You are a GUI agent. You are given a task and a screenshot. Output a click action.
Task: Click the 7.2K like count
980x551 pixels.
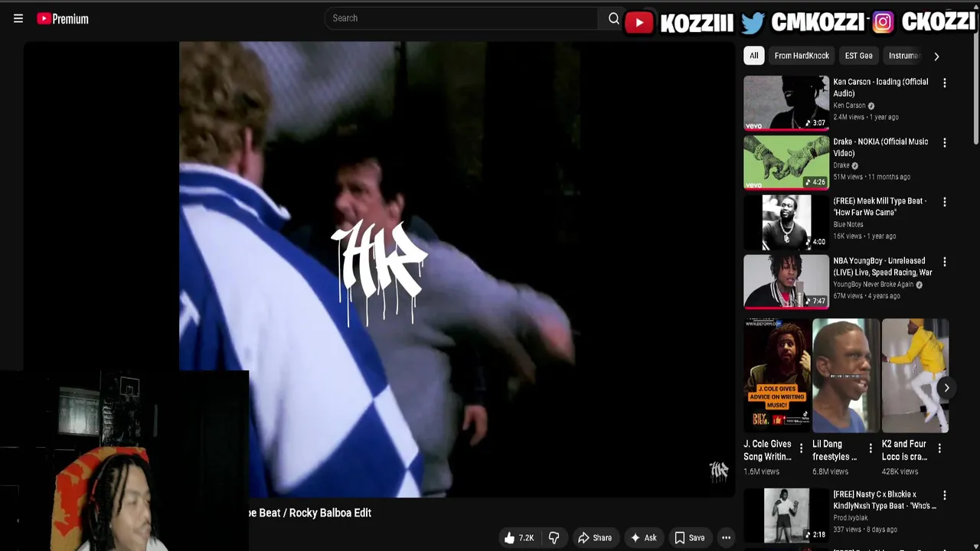click(x=526, y=538)
